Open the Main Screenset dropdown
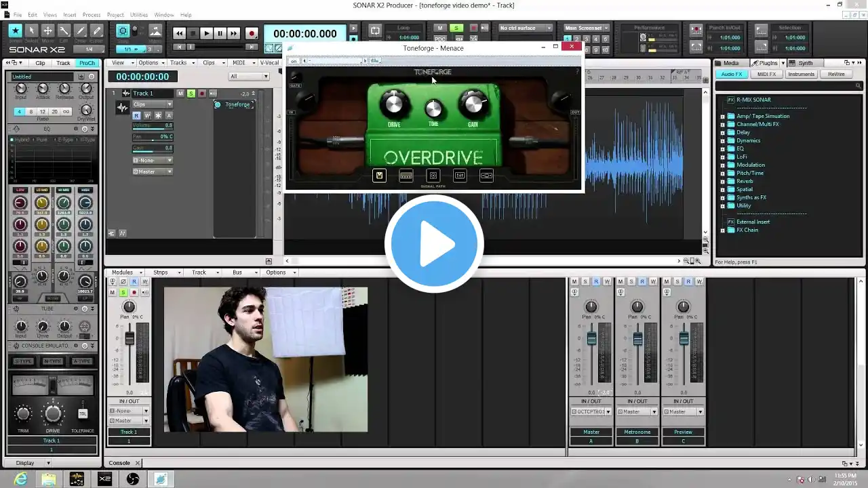 click(x=587, y=28)
